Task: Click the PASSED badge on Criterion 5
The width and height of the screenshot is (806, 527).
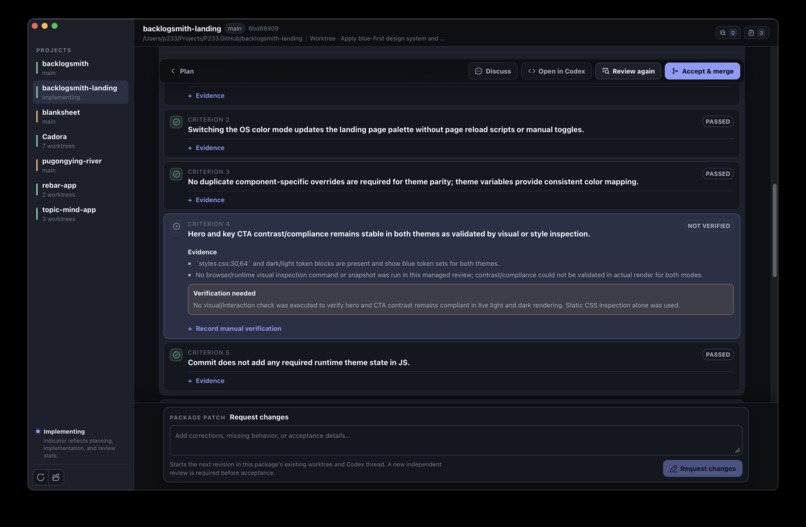Action: 717,355
